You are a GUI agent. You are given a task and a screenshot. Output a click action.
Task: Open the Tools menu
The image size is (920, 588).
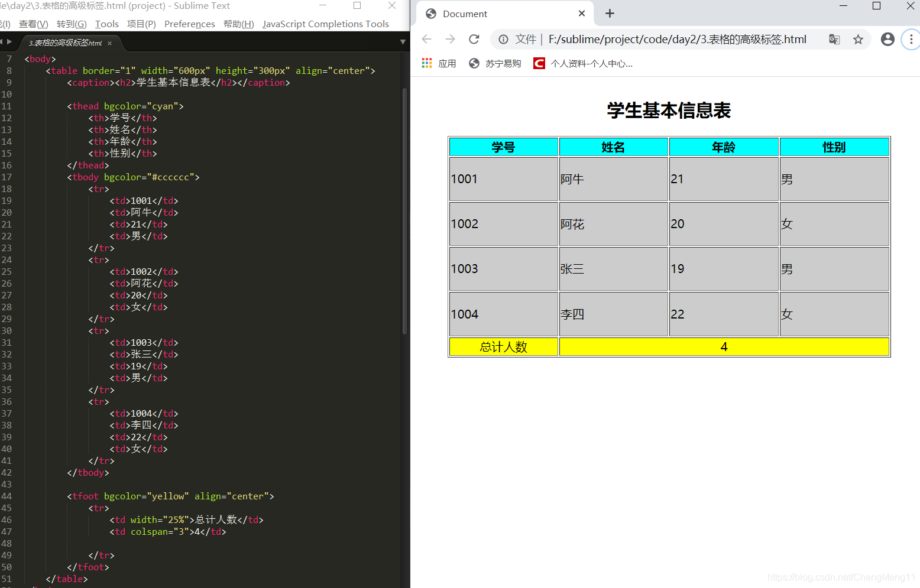click(107, 24)
